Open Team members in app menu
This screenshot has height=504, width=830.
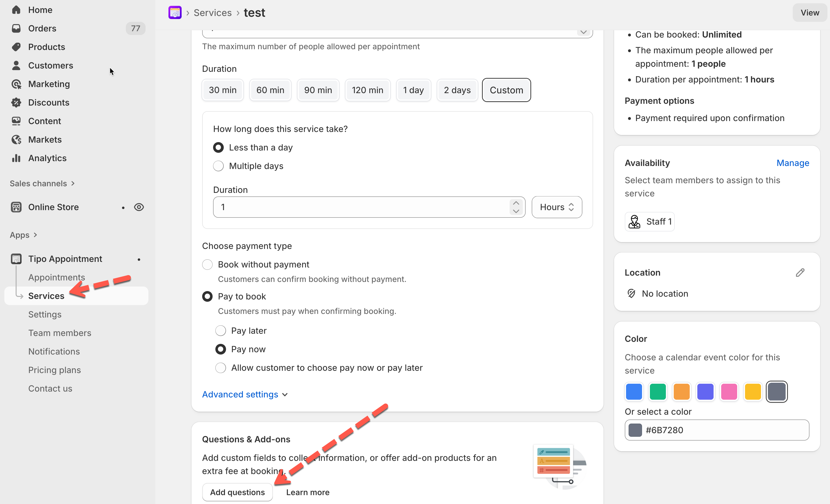[60, 333]
